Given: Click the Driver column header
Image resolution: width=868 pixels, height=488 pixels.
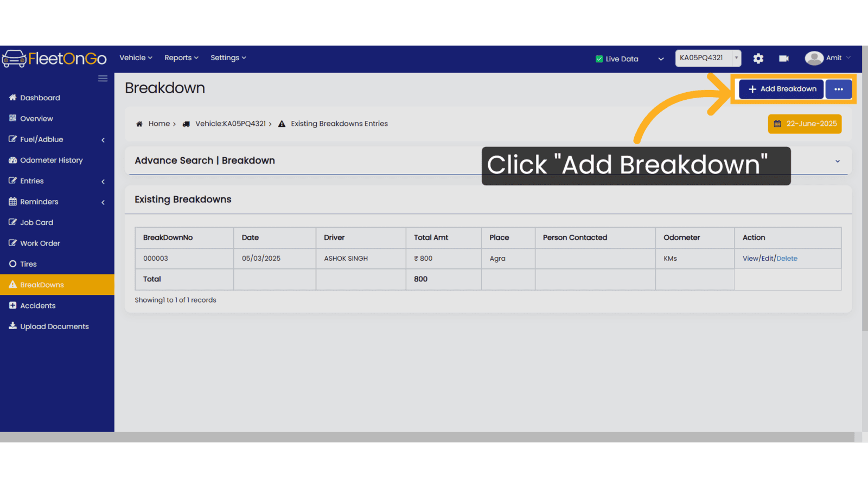Looking at the screenshot, I should [361, 237].
